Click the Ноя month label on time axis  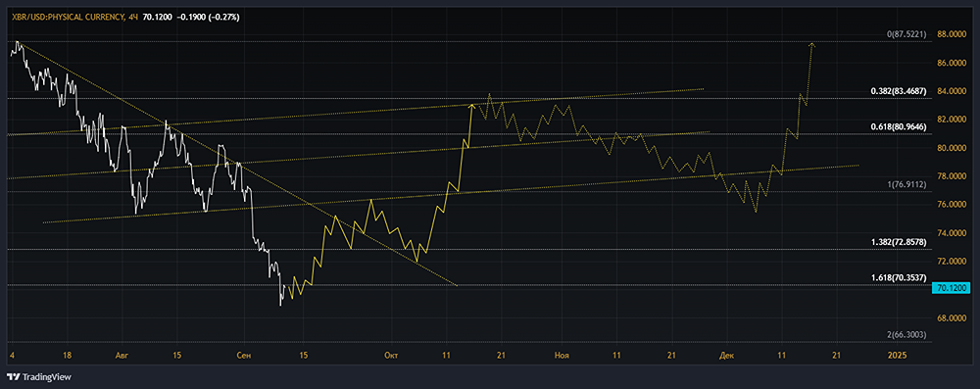tap(562, 356)
